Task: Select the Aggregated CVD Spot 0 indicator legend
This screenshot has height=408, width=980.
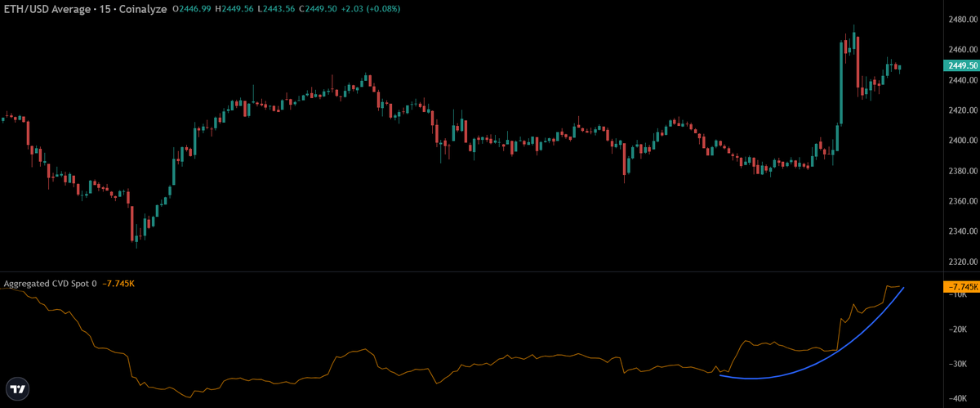Action: [x=50, y=284]
